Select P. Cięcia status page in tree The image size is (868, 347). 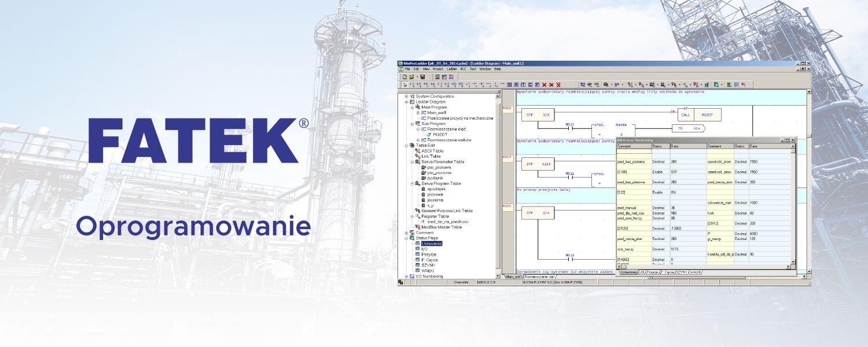(429, 260)
